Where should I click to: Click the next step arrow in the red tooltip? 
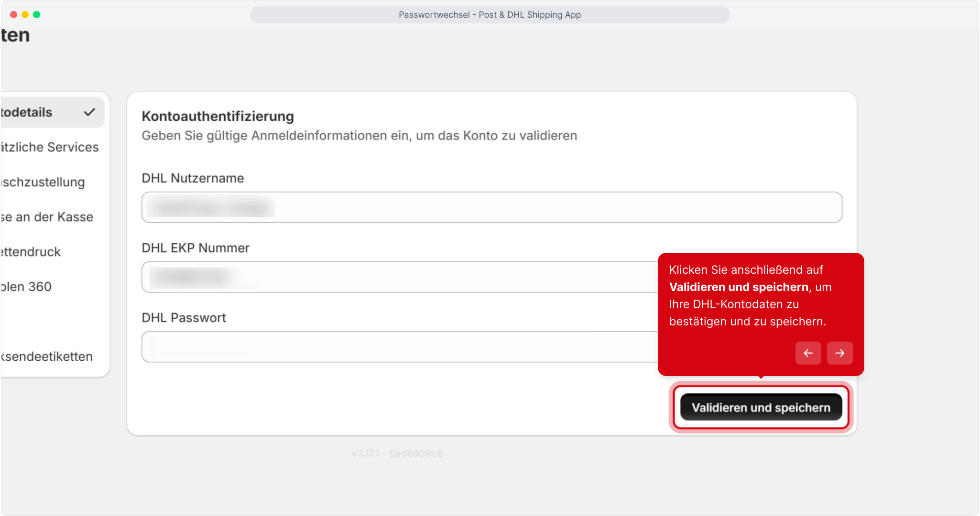coord(839,353)
